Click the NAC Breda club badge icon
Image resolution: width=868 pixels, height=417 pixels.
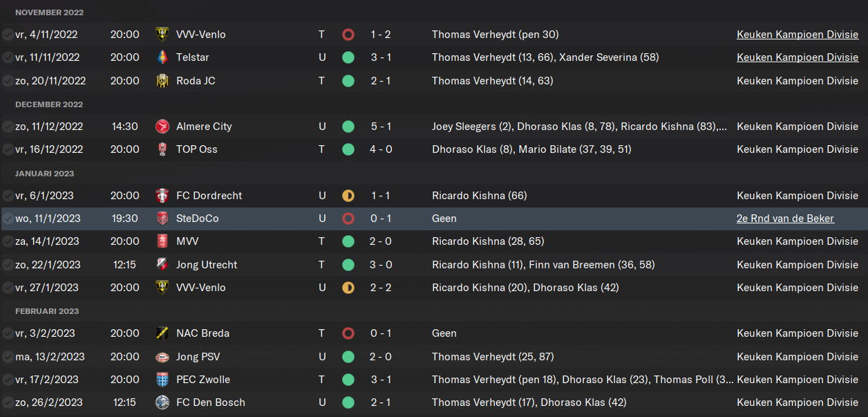(162, 333)
